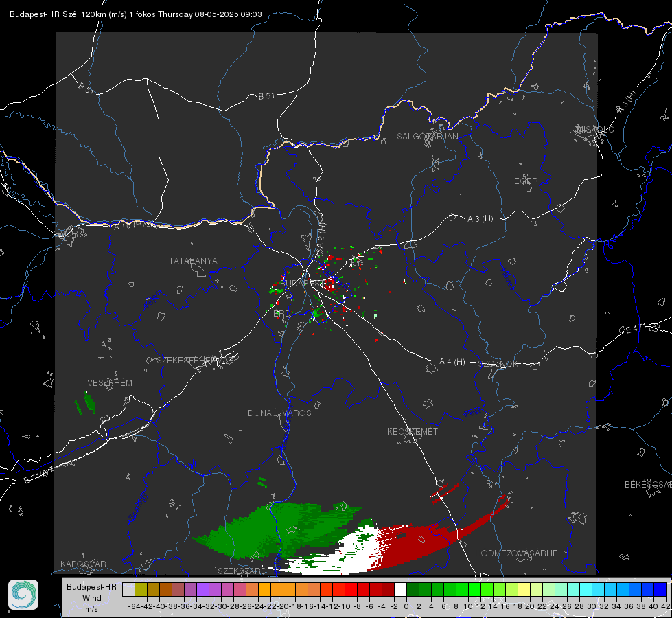Select the yellow swatch between 18 and 20
This screenshot has height=618, width=672.
point(524,590)
